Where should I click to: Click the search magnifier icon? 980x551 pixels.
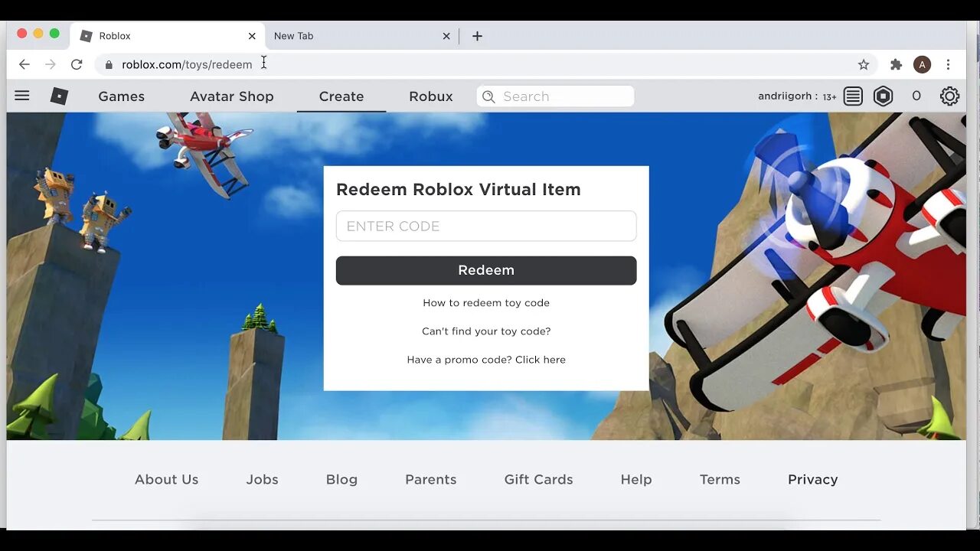(x=488, y=96)
